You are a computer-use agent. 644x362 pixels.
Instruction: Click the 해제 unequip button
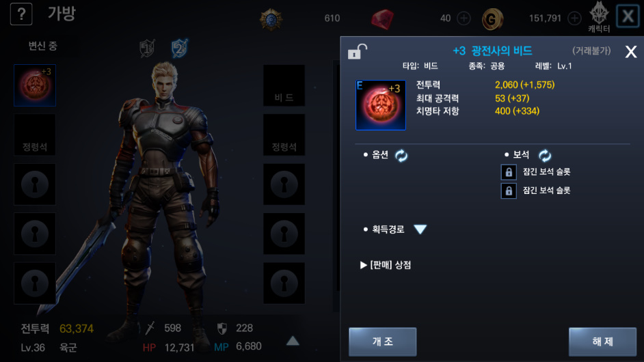[602, 342]
